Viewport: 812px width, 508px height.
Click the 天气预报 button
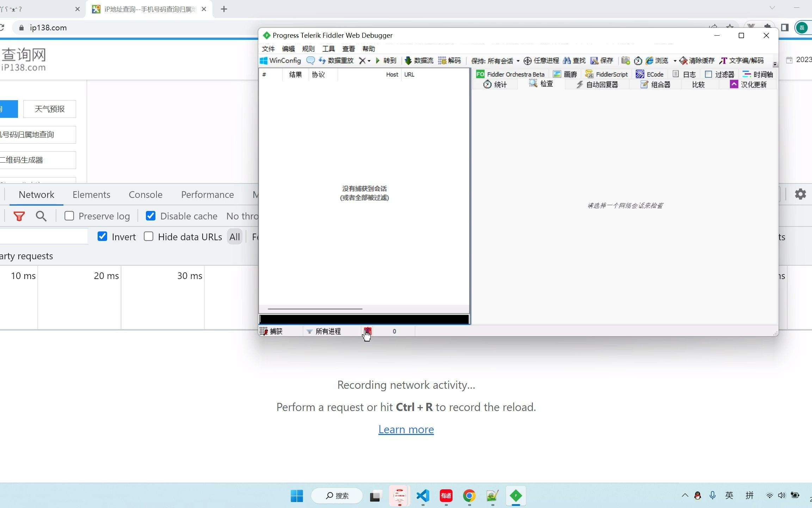(x=50, y=109)
